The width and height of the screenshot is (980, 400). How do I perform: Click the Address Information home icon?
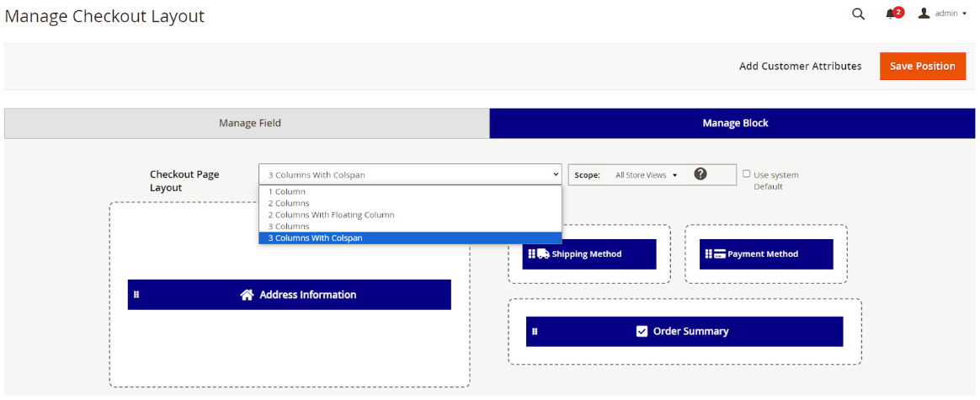(x=247, y=295)
